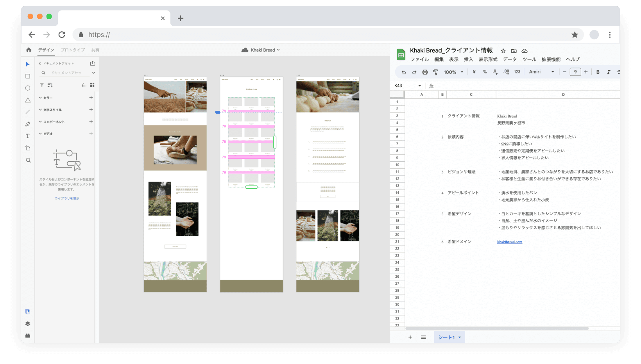This screenshot has width=641, height=364.
Task: Click the Sheets horizontal scrollbar
Action: 497,328
